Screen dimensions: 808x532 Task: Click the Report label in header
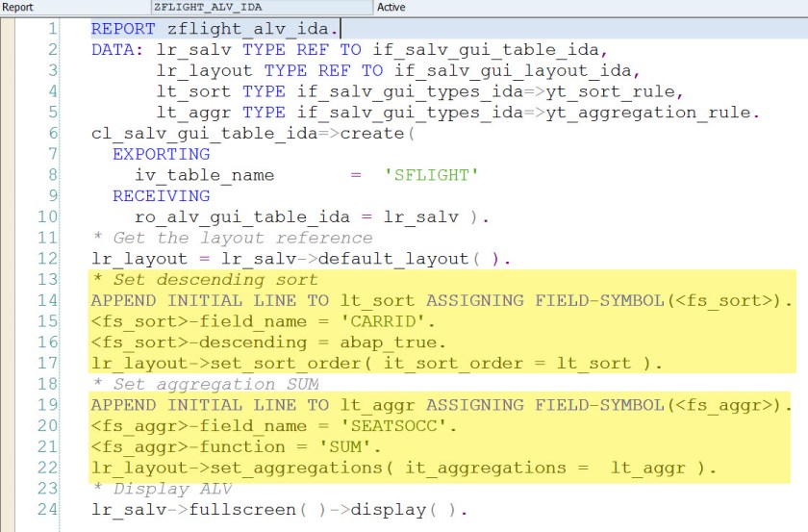coord(17,8)
